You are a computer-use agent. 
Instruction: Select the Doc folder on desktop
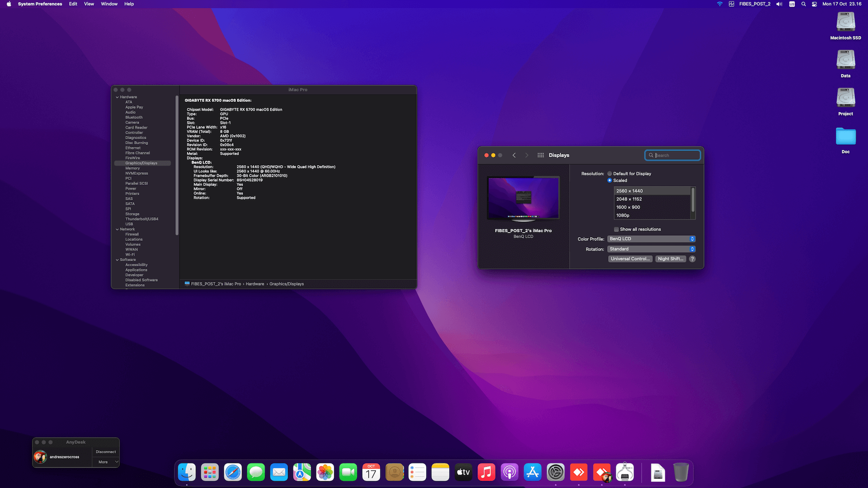[x=845, y=140]
